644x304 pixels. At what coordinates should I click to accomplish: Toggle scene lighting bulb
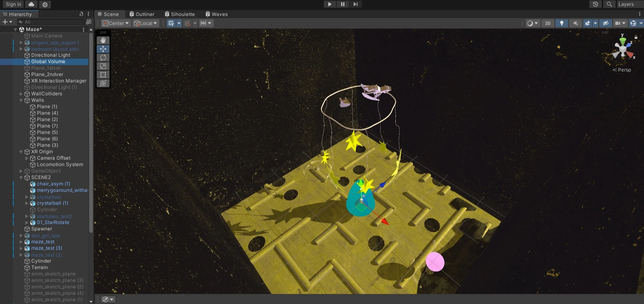click(x=562, y=23)
